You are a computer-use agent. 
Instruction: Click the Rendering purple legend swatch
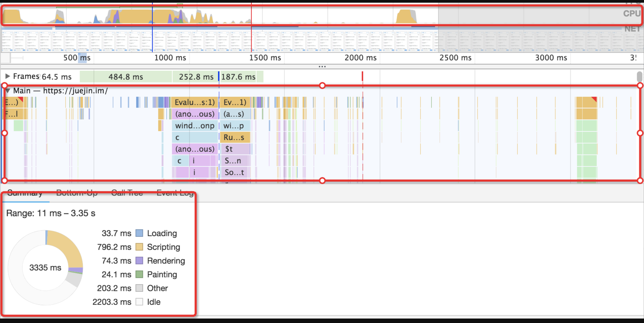[x=139, y=261]
